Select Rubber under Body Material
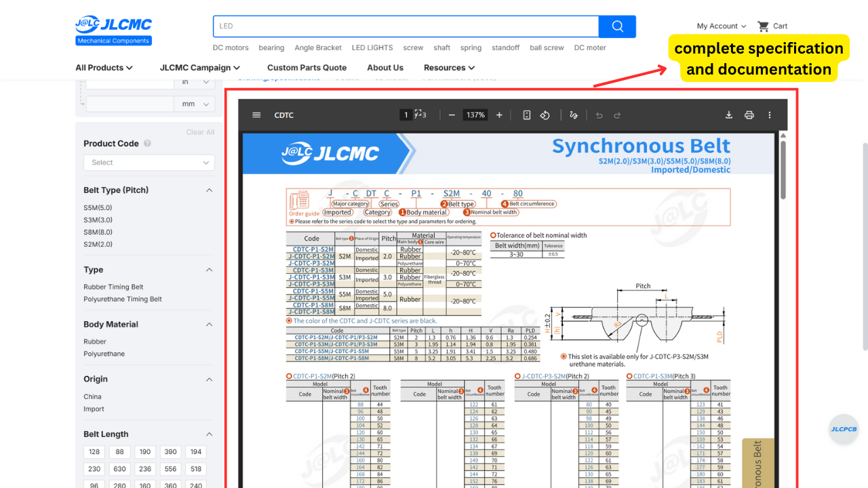The image size is (868, 488). (x=95, y=342)
